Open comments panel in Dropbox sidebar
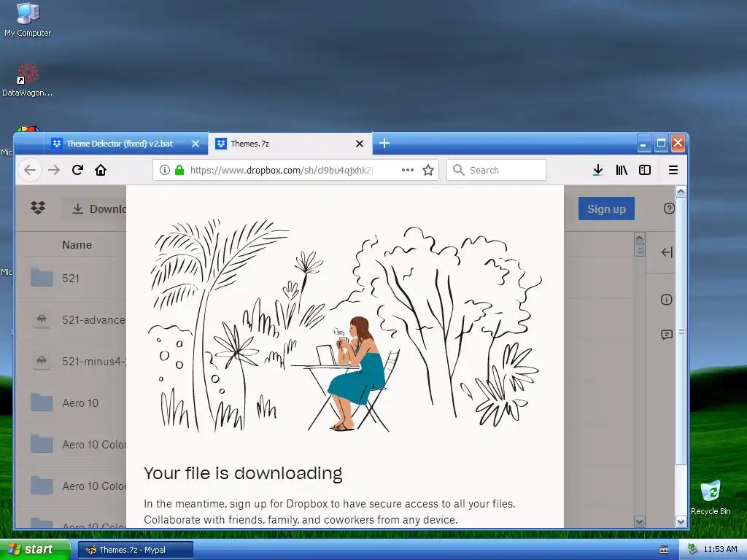Viewport: 747px width, 560px height. point(667,335)
